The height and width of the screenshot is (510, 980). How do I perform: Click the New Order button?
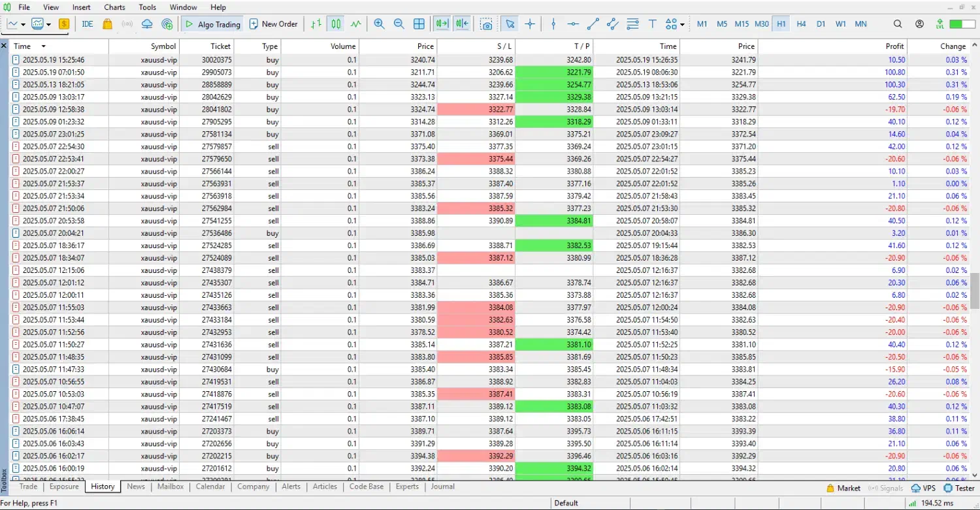[274, 24]
